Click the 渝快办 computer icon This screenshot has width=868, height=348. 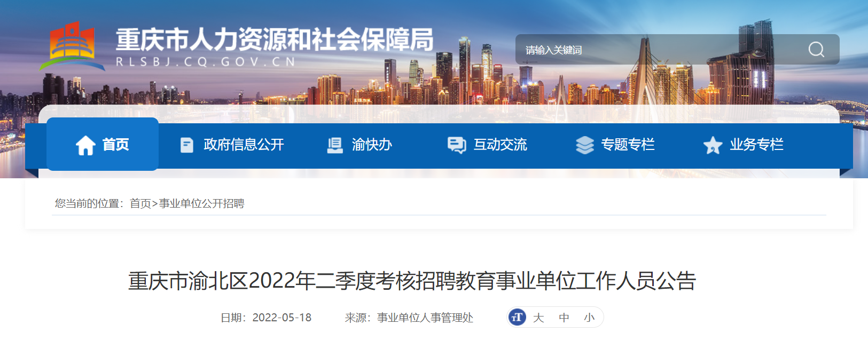tap(335, 145)
